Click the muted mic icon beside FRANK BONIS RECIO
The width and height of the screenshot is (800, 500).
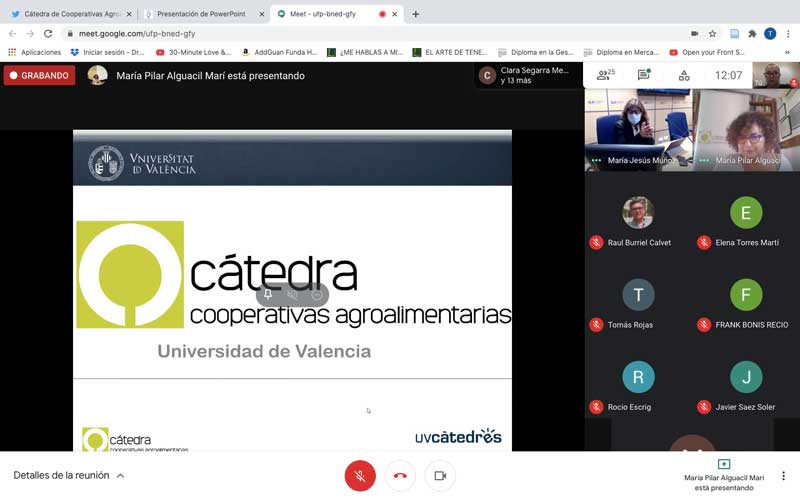(x=704, y=324)
